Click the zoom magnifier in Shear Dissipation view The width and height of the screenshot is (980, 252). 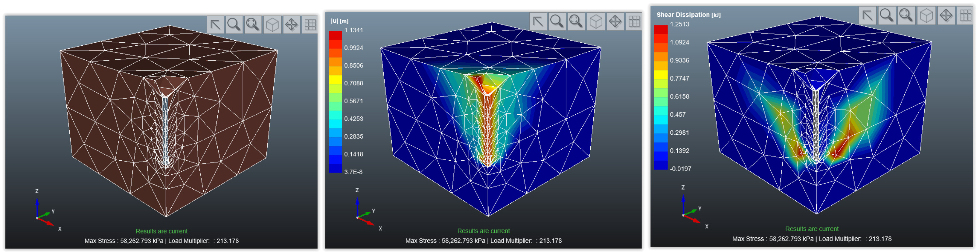point(887,16)
